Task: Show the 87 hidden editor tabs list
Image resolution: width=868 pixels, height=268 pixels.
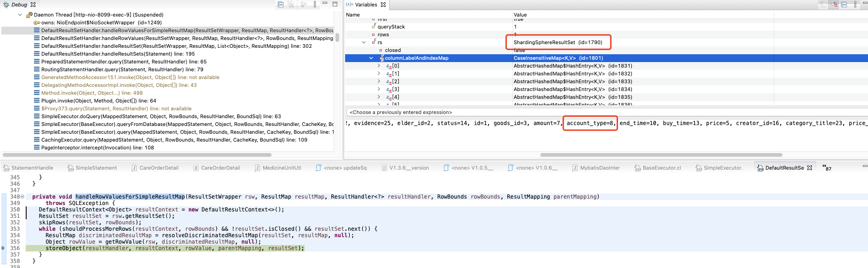Action: tap(827, 168)
